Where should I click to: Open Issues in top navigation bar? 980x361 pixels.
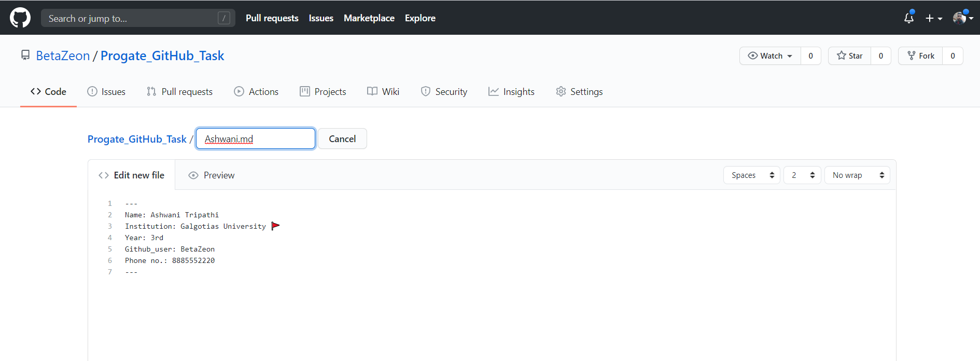(321, 18)
